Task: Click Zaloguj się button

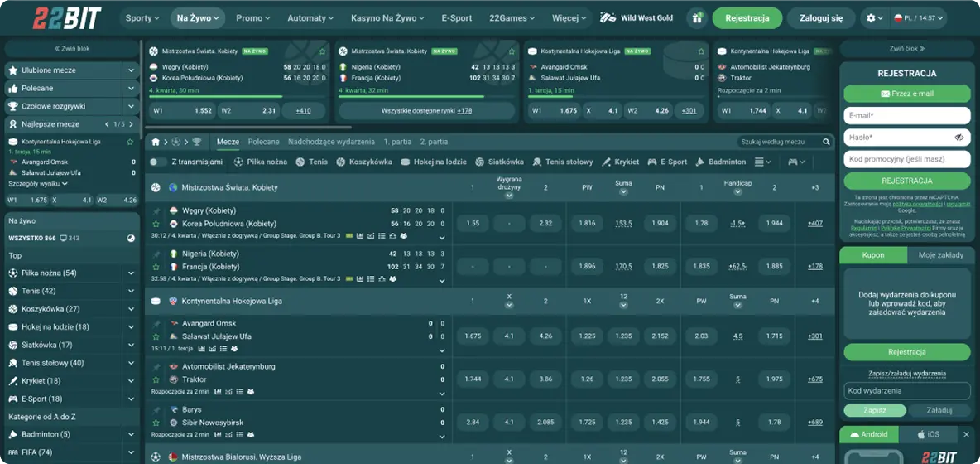Action: 821,18
